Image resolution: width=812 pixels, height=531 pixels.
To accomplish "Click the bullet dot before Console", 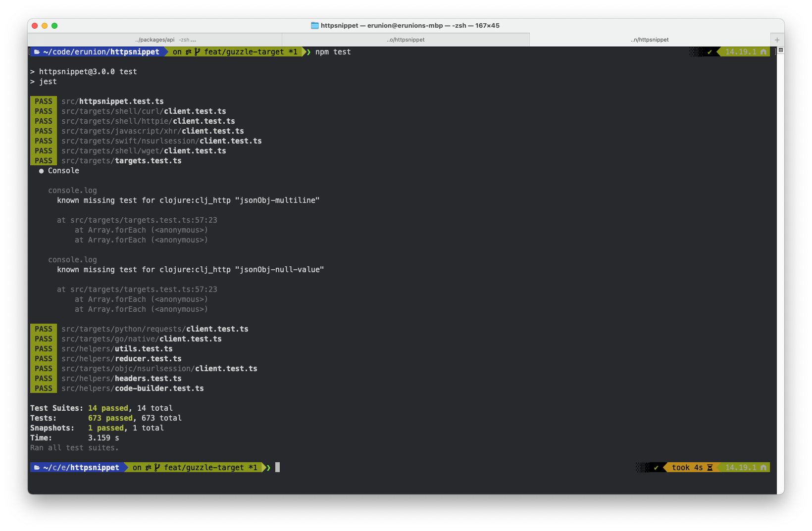I will (x=41, y=171).
